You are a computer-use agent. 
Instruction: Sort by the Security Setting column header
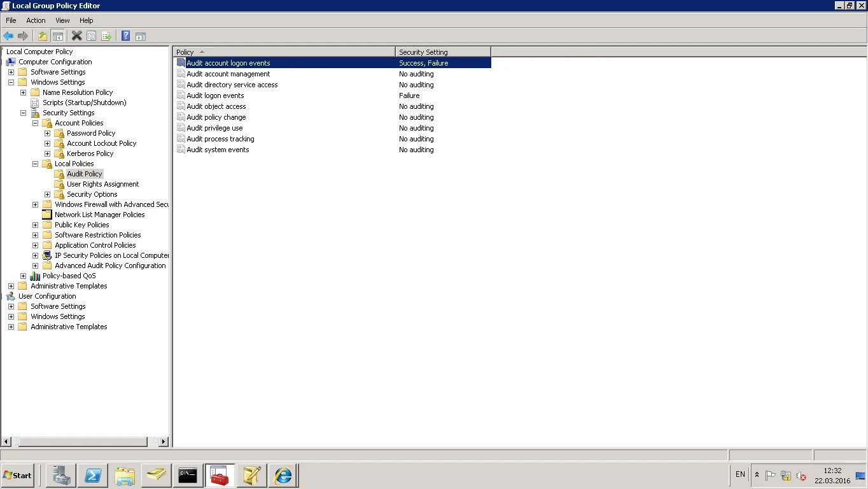pos(443,52)
